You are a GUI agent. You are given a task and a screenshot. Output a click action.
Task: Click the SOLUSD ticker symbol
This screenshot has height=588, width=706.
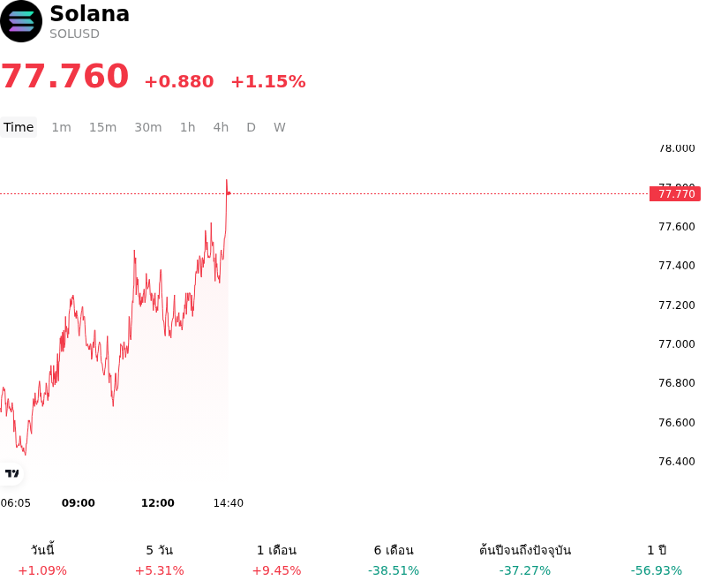pos(74,34)
